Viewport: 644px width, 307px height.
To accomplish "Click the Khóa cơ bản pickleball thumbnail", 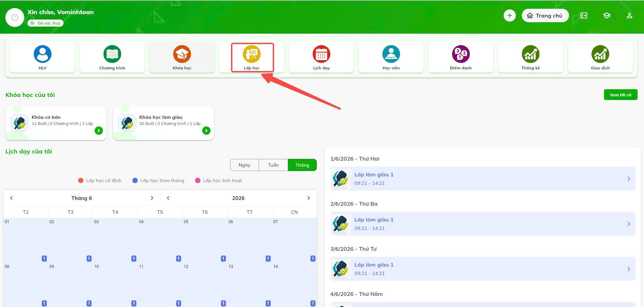I will (20, 123).
